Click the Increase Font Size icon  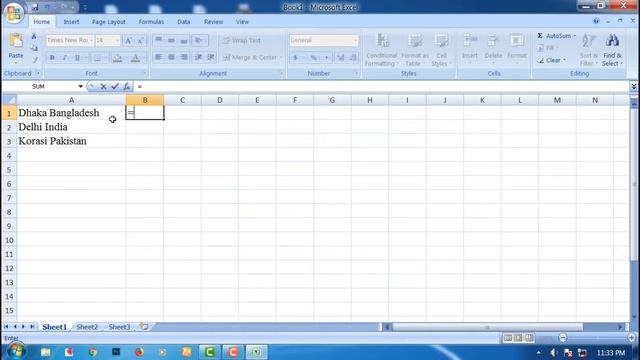coord(128,40)
